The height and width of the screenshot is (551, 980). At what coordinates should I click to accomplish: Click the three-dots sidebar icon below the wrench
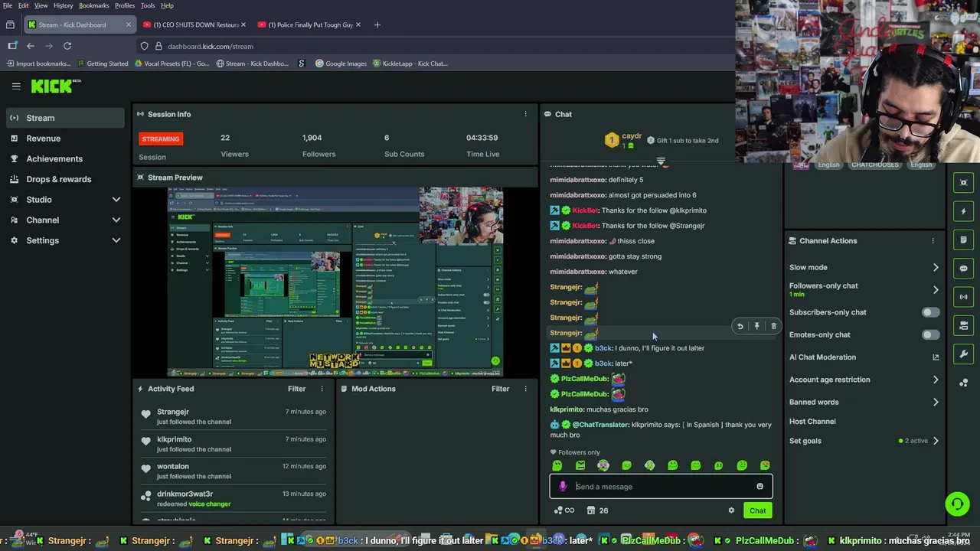tap(964, 383)
